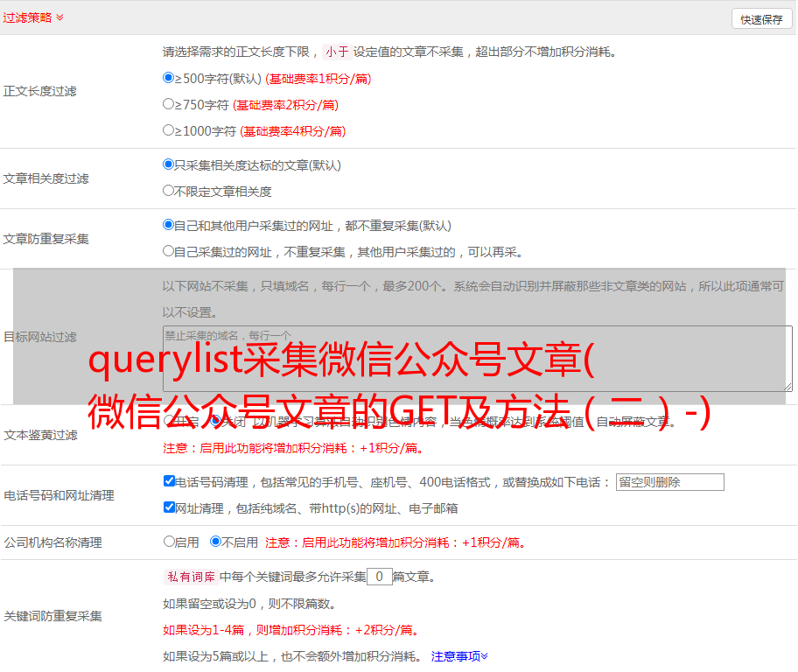This screenshot has width=798, height=672.
Task: Click the 目标网站过滤 row label
Action: (39, 337)
